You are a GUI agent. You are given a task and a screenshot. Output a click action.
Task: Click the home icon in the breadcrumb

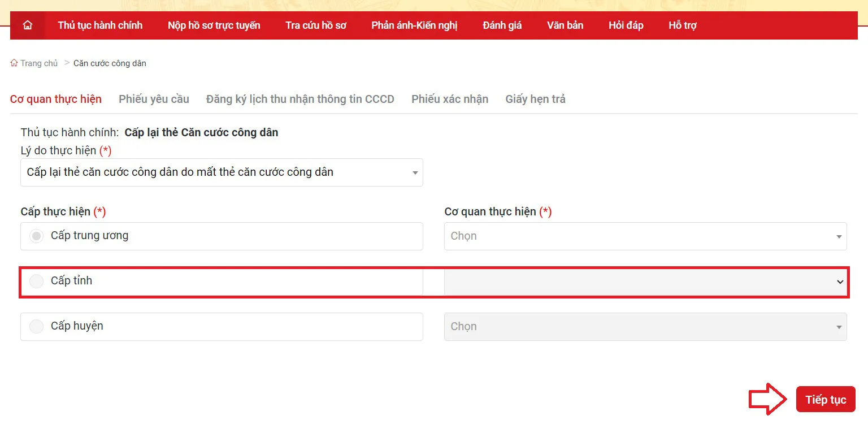[13, 63]
